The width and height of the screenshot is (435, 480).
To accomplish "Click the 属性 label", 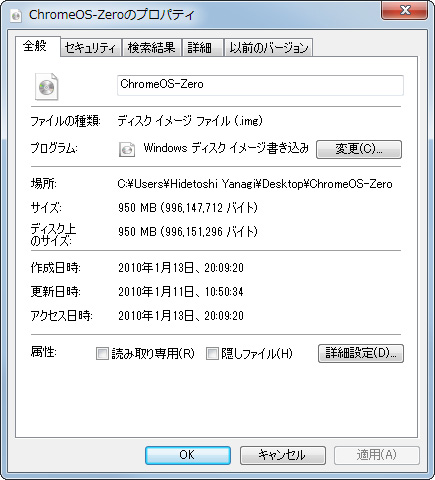I will click(44, 352).
